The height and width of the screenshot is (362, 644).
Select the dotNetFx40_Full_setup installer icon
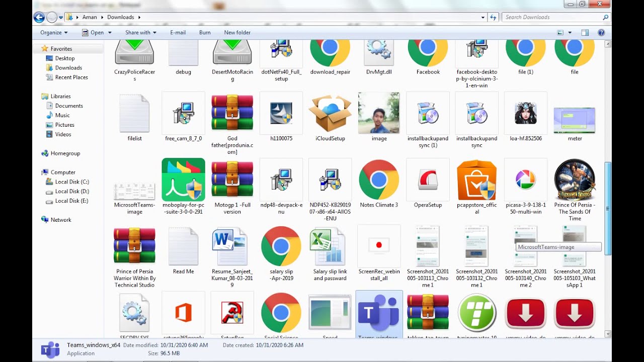(x=281, y=52)
